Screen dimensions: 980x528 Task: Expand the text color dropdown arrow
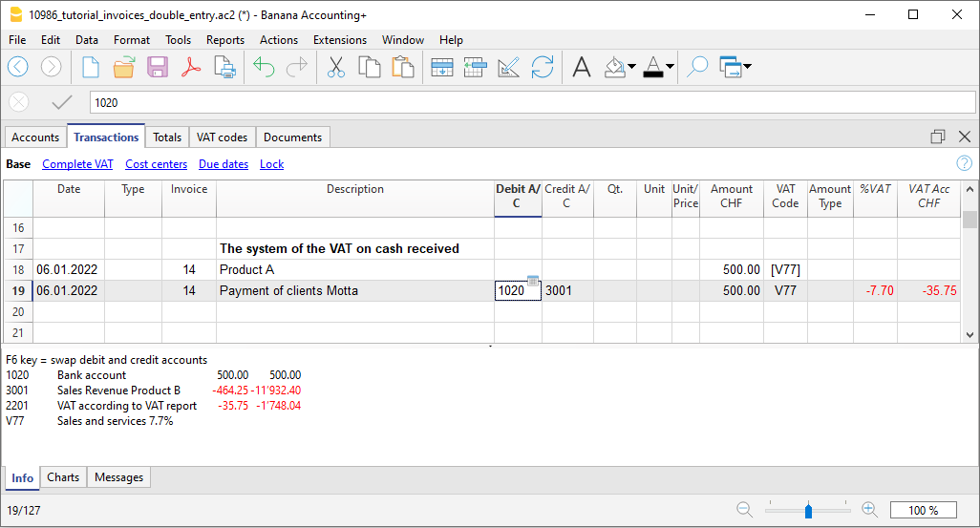pos(671,67)
